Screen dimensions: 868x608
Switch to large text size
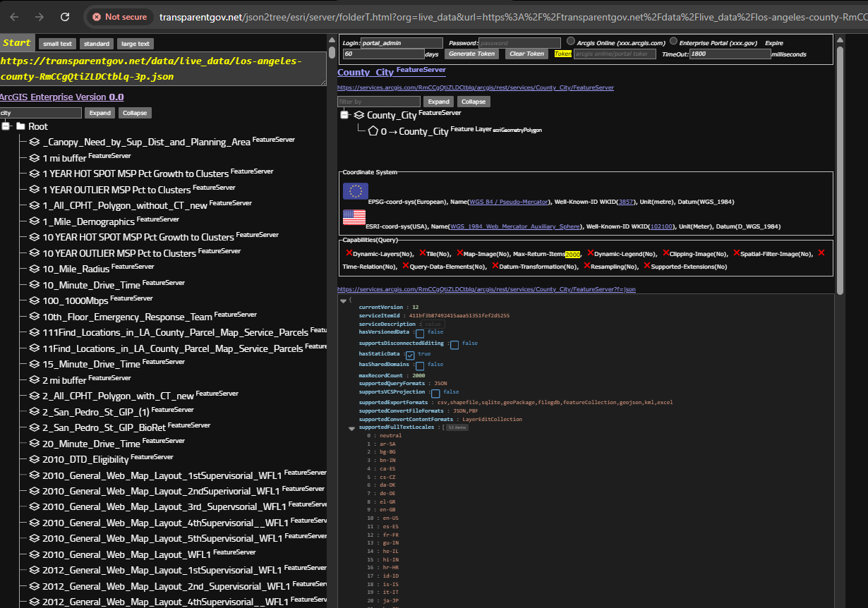135,44
